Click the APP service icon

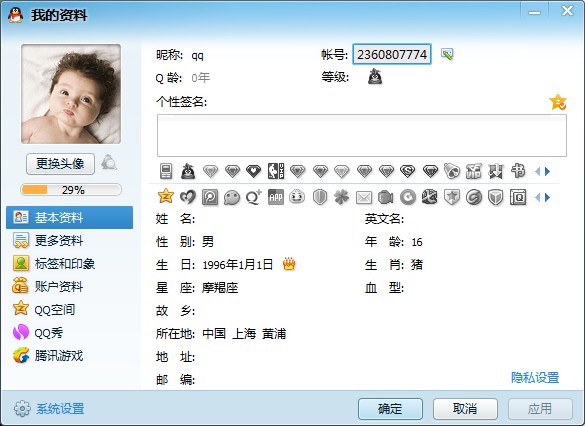point(276,197)
